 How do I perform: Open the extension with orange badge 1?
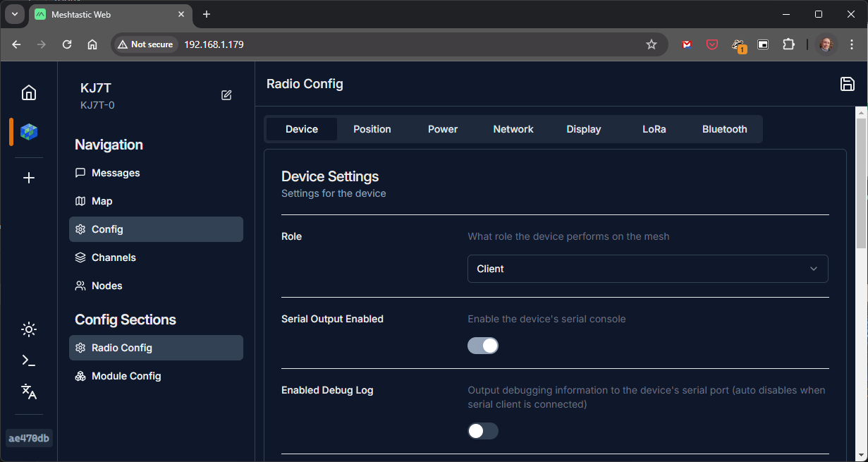[x=738, y=45]
